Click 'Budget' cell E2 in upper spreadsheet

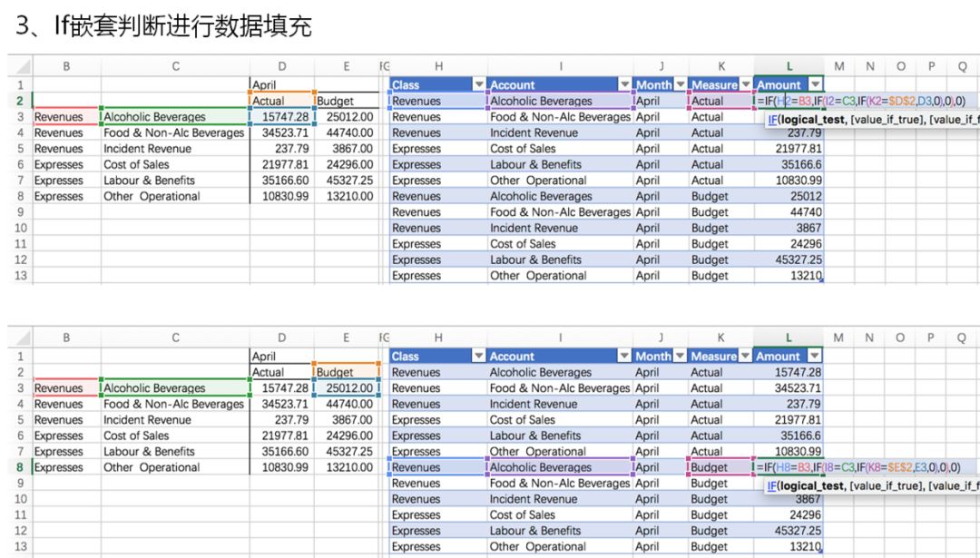coord(347,101)
